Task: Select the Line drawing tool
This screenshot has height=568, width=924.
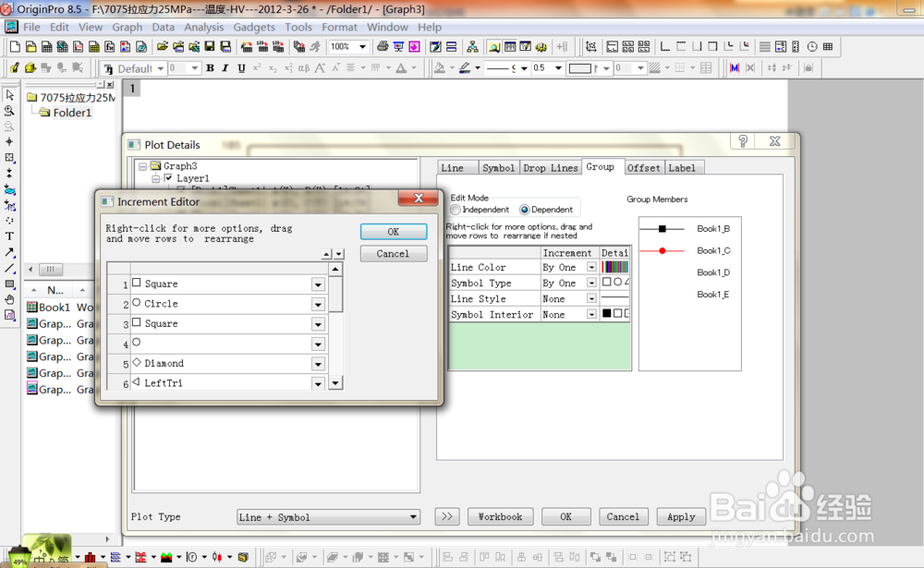Action: [x=9, y=268]
